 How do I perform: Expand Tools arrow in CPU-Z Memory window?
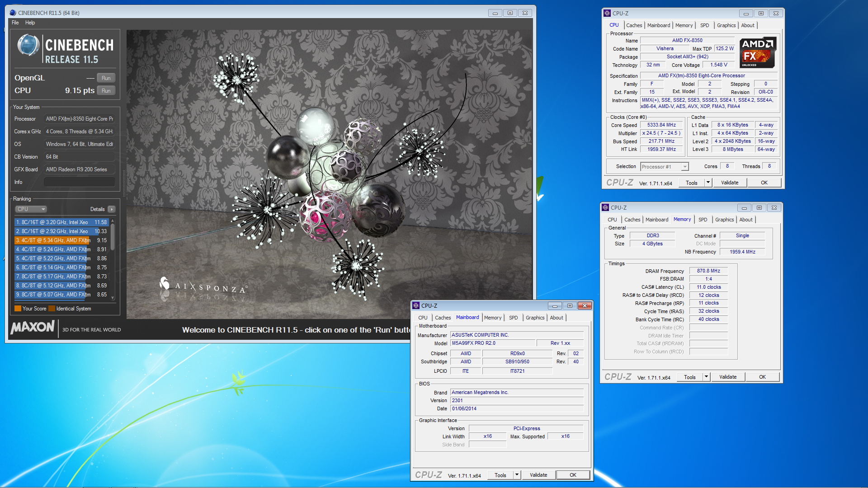(x=706, y=377)
